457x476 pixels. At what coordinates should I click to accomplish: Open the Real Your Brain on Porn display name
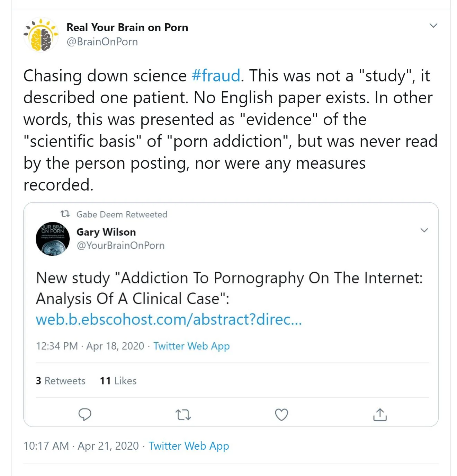pos(127,27)
